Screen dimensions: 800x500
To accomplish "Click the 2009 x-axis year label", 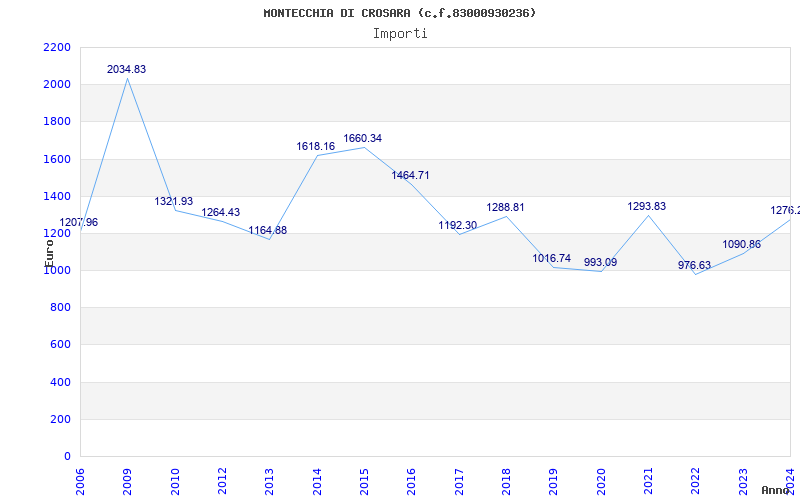I will point(127,481).
